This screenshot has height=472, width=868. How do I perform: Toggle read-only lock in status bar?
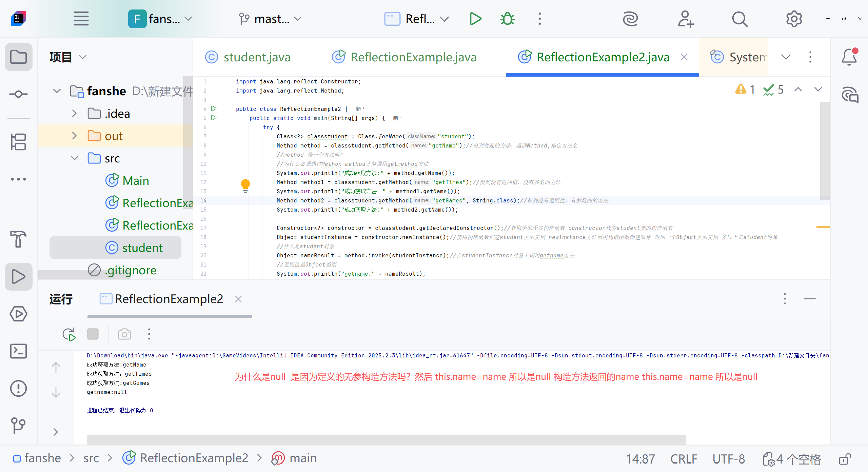pos(845,459)
